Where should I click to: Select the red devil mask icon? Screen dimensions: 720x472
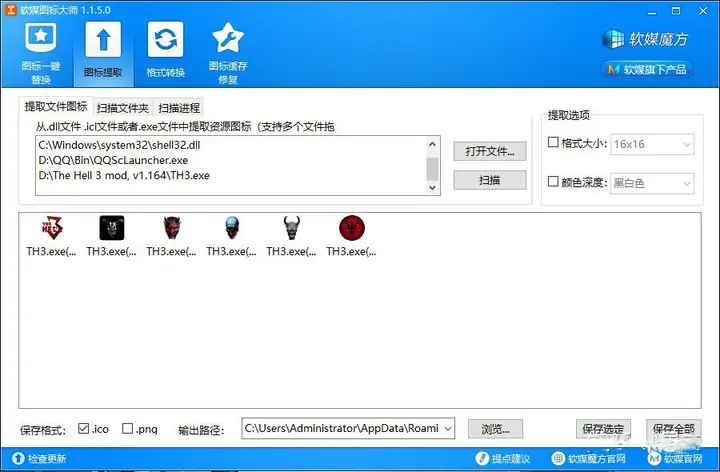pyautogui.click(x=172, y=227)
